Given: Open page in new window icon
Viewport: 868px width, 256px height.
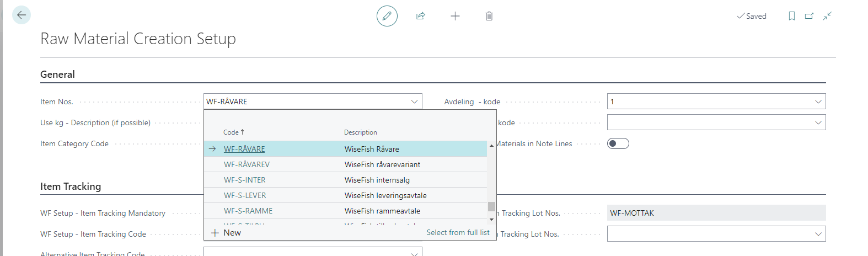Looking at the screenshot, I should [809, 16].
